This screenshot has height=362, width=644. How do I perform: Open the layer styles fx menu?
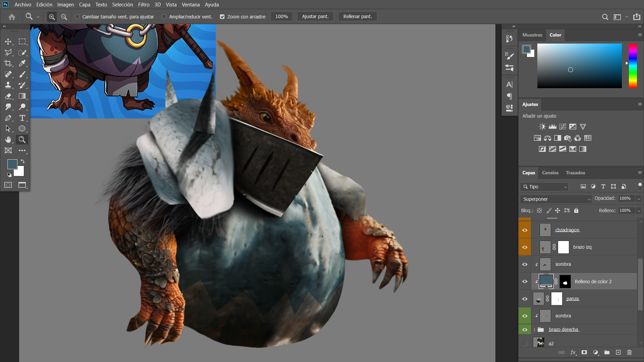(x=573, y=352)
